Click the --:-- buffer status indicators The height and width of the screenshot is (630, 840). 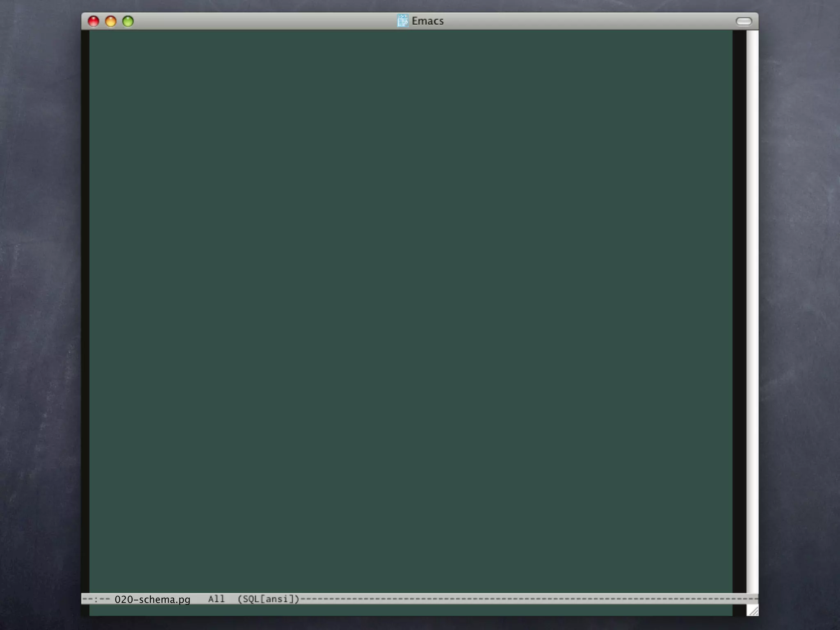click(96, 599)
